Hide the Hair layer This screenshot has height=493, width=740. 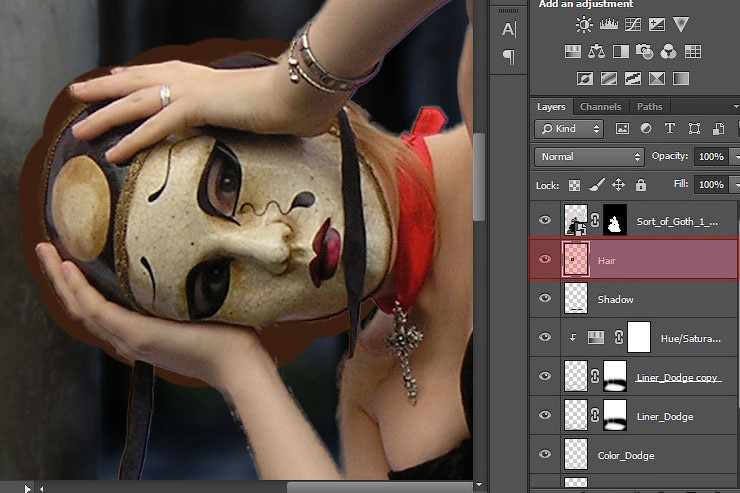[x=545, y=260]
